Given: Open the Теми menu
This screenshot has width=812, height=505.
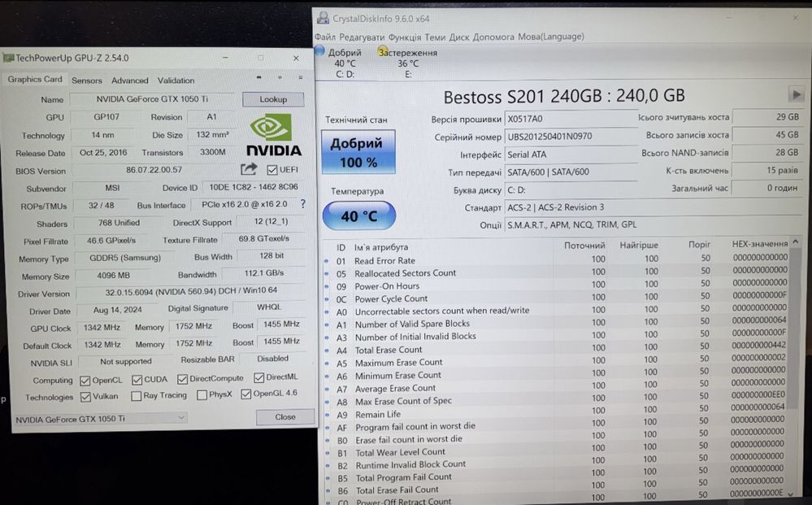Looking at the screenshot, I should [x=435, y=37].
